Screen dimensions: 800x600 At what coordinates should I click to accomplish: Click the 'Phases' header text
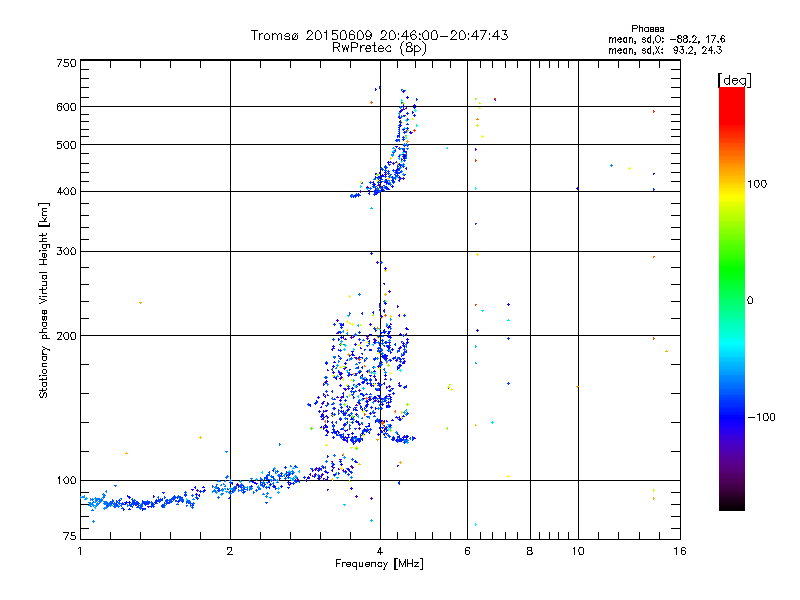647,29
